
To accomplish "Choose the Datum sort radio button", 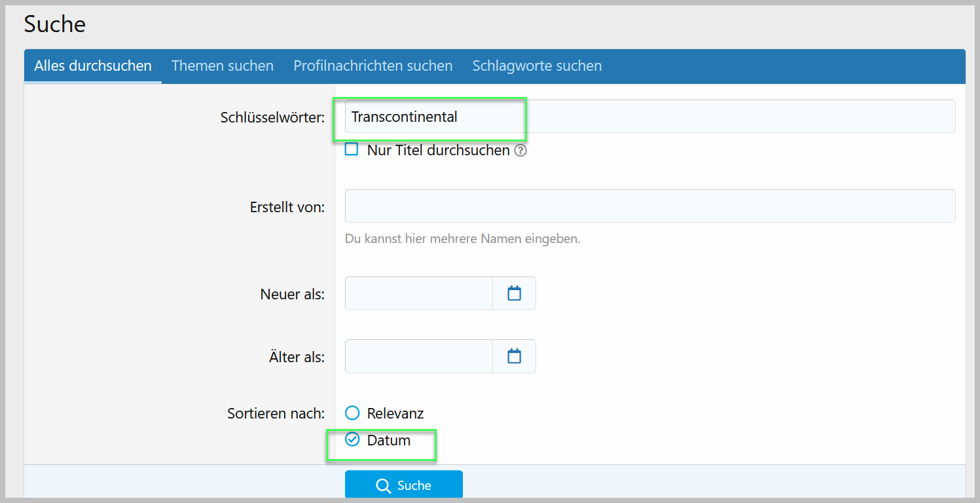I will pyautogui.click(x=353, y=439).
